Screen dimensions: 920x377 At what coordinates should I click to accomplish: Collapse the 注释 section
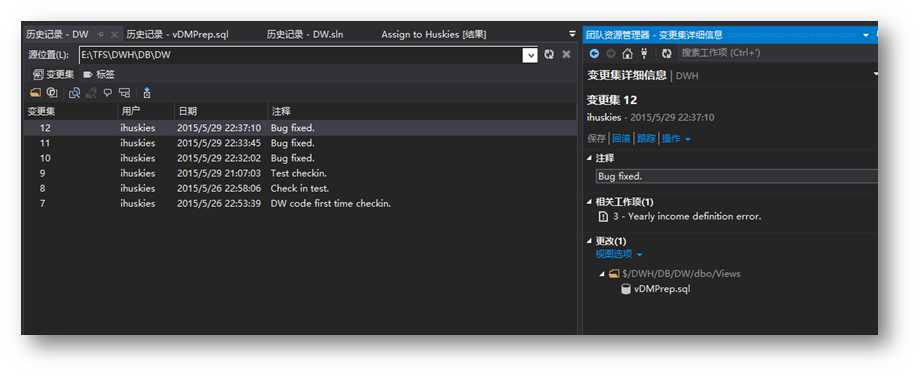click(590, 158)
